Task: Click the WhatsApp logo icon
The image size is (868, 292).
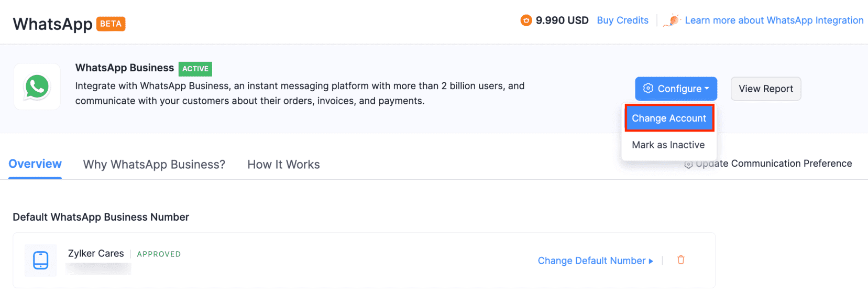Action: click(37, 87)
